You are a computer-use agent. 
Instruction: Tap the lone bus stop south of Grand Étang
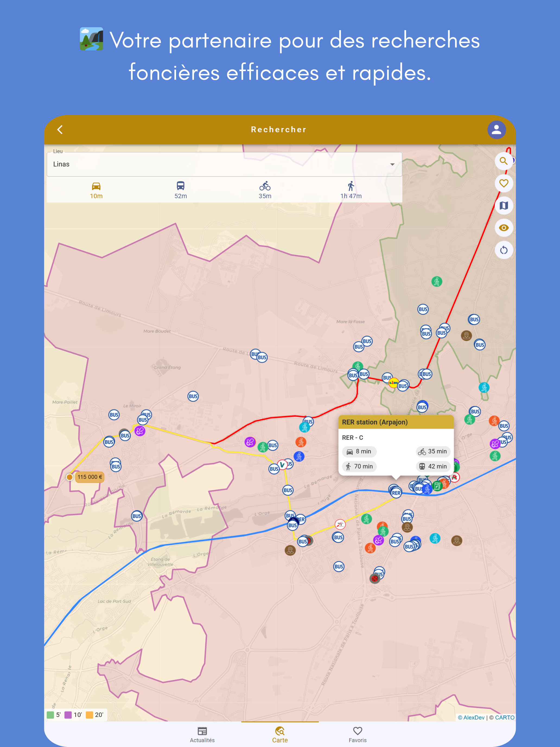pos(193,396)
